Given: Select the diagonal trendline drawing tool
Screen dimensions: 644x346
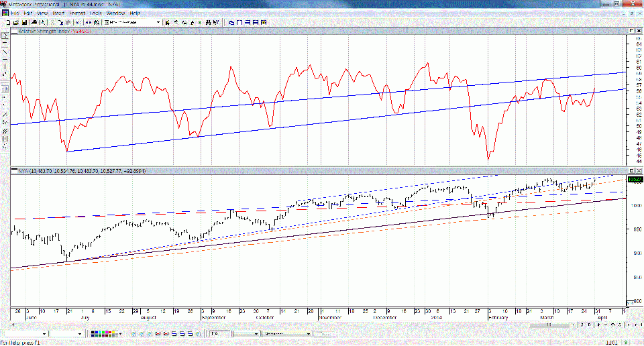Looking at the screenshot, I should (5, 52).
